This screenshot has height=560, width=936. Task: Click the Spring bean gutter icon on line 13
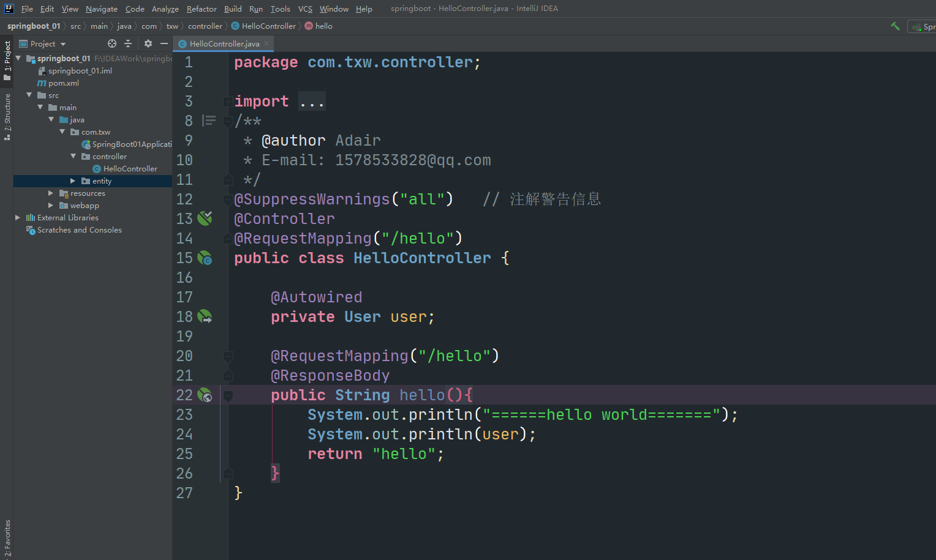205,218
